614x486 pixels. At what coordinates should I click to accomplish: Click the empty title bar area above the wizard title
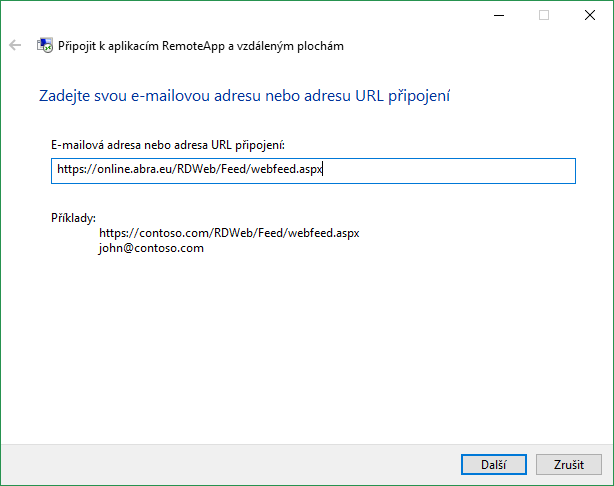tap(250, 14)
